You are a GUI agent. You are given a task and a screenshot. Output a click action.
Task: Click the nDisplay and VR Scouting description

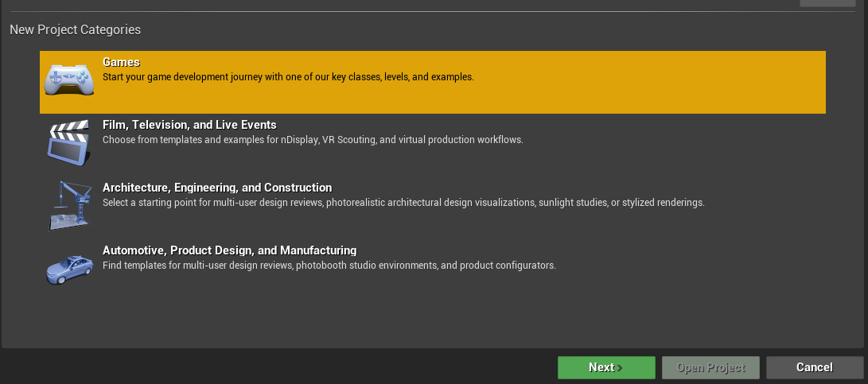313,140
